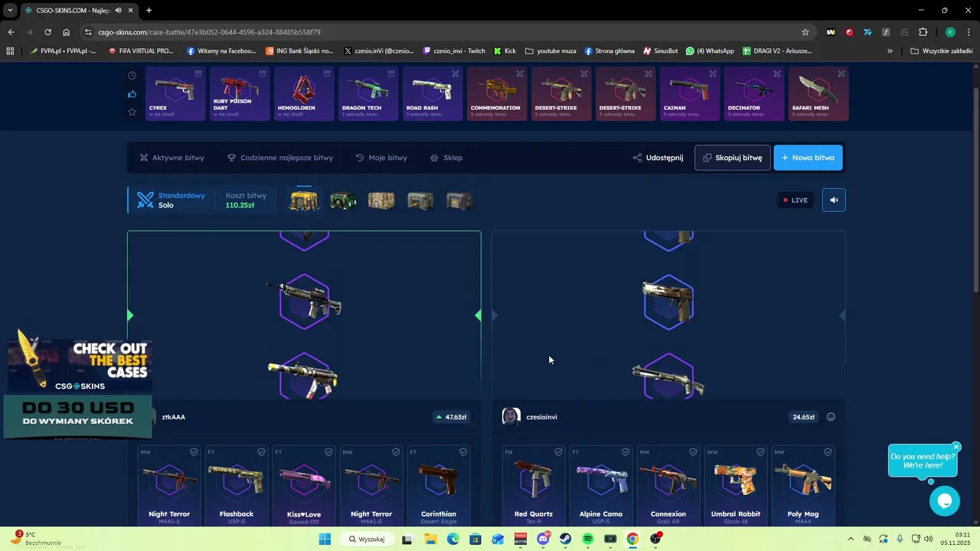Image resolution: width=980 pixels, height=551 pixels.
Task: Open the Chrome tab search dropdown
Action: click(9, 10)
